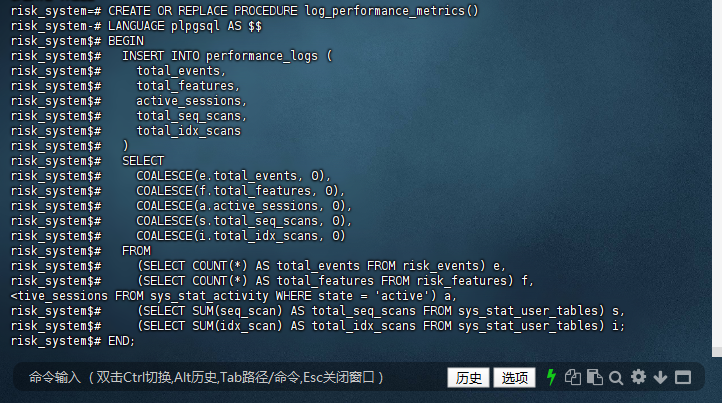Click the window fullscreen icon
The image size is (722, 403).
pyautogui.click(x=683, y=377)
